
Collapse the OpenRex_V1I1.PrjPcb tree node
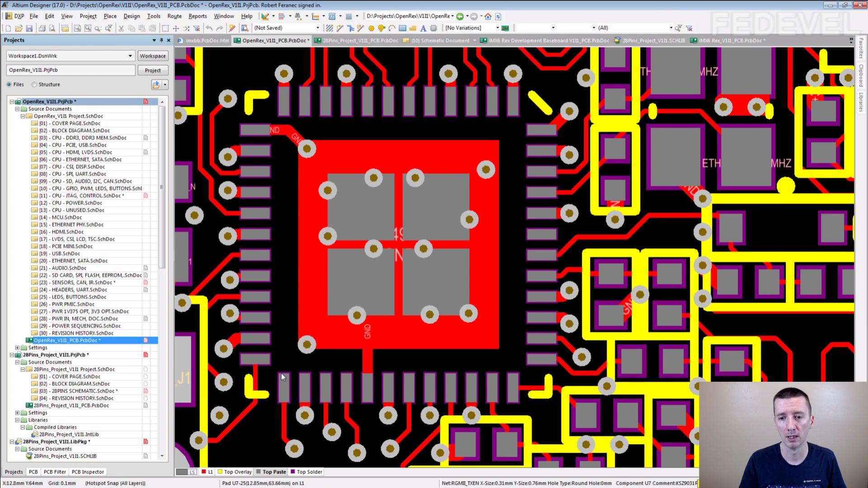tap(12, 102)
